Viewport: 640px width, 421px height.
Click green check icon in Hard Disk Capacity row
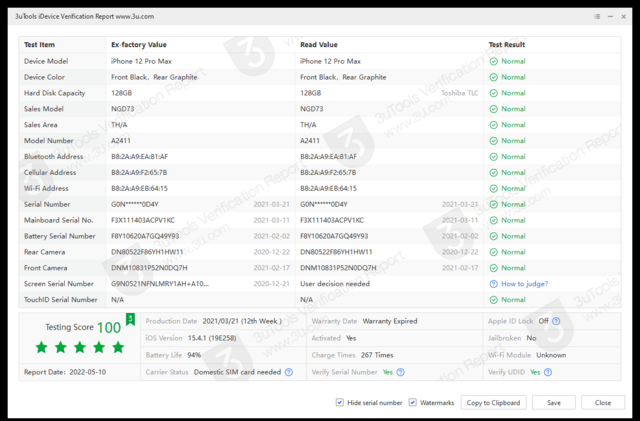coord(493,93)
